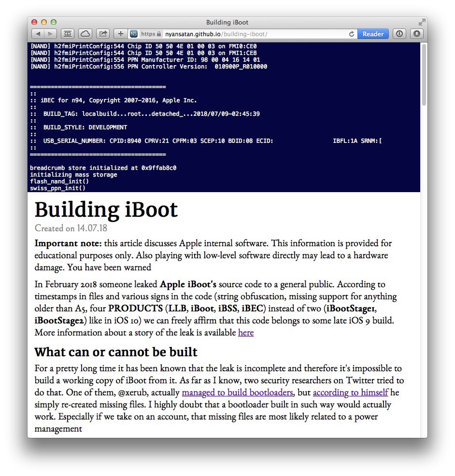455x476 pixels.
Task: Add bookmark with the plus button
Action: click(x=121, y=34)
